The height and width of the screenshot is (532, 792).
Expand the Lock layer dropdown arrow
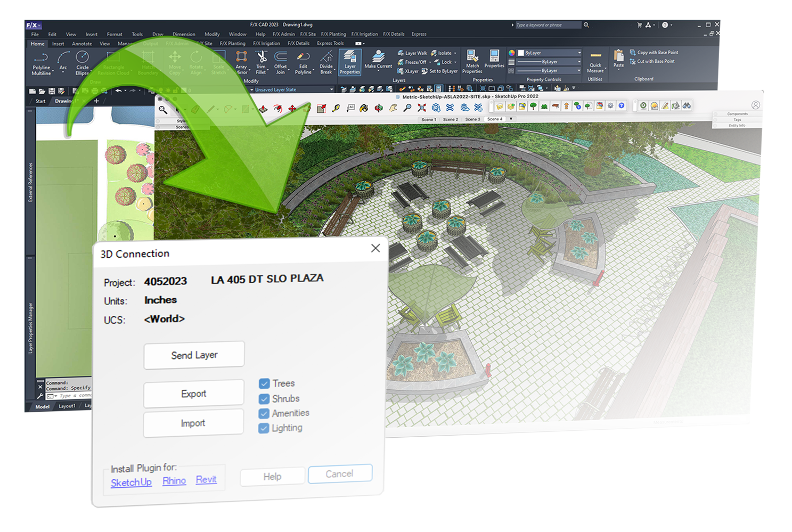click(x=455, y=62)
